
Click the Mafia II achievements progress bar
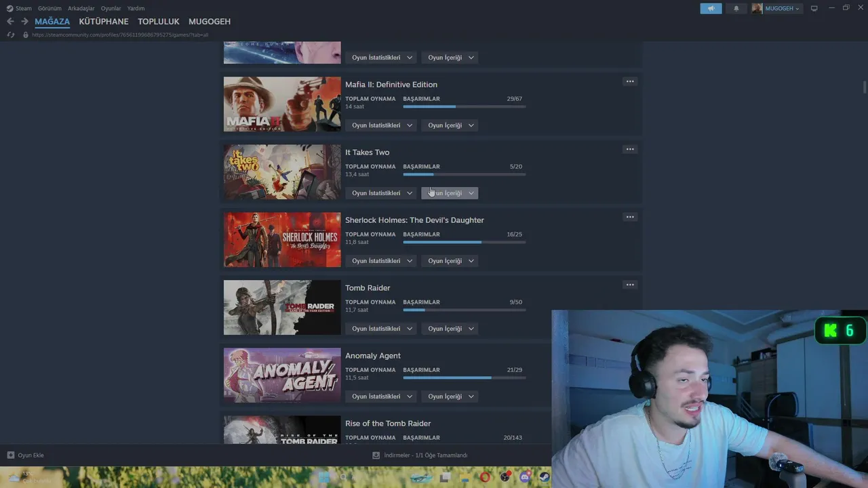[x=465, y=106]
